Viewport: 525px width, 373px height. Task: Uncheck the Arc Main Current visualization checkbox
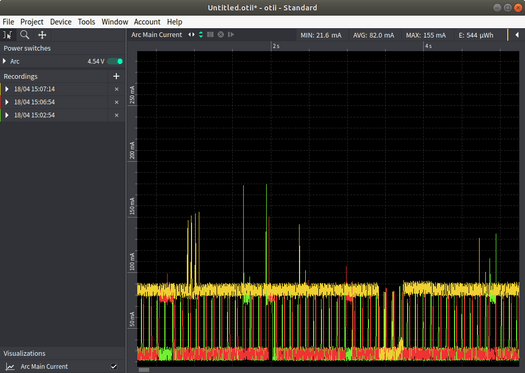tap(114, 366)
